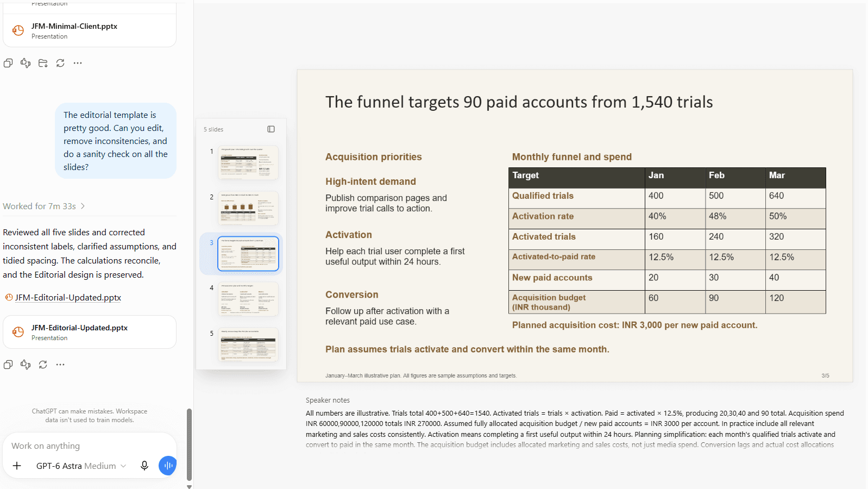Click the Qualified trials Mar value 640
The height and width of the screenshot is (489, 868).
[776, 196]
